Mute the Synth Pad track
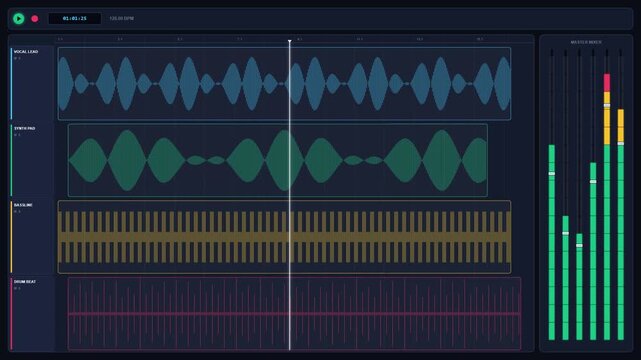 (16, 135)
